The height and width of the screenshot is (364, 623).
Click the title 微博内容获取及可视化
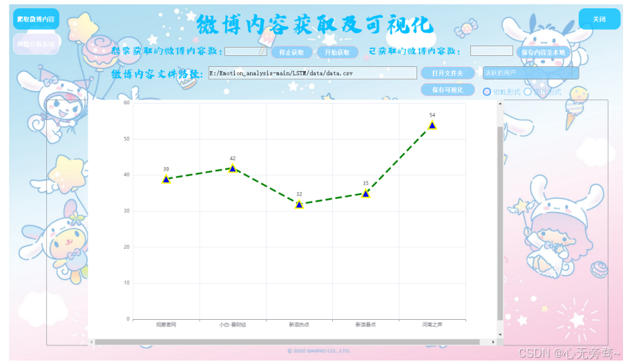pos(315,25)
